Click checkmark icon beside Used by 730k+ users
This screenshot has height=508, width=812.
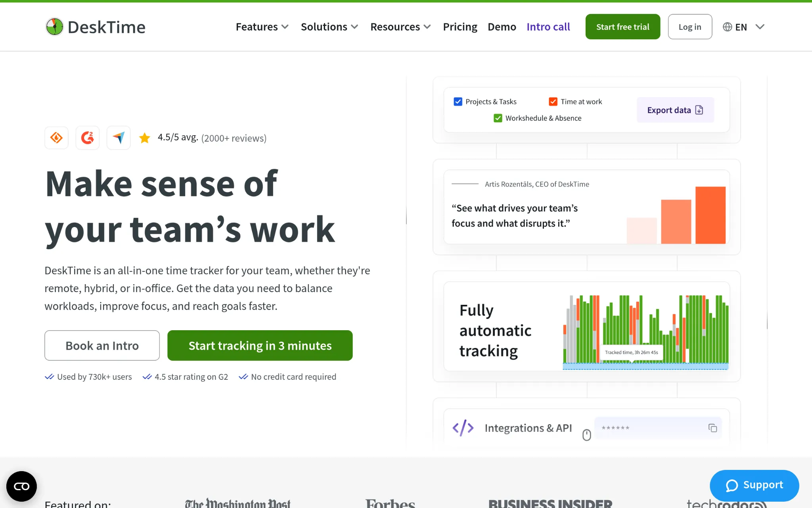[49, 377]
